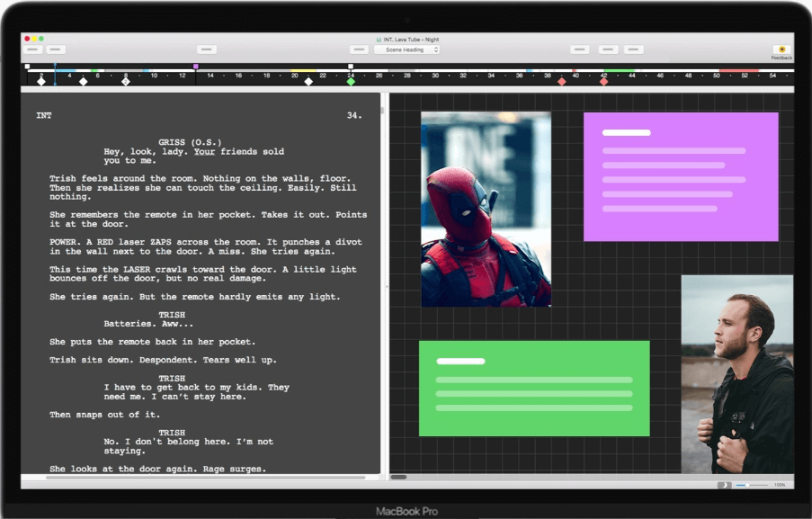812x519 pixels.
Task: Click the 100% zoom level label
Action: point(780,485)
